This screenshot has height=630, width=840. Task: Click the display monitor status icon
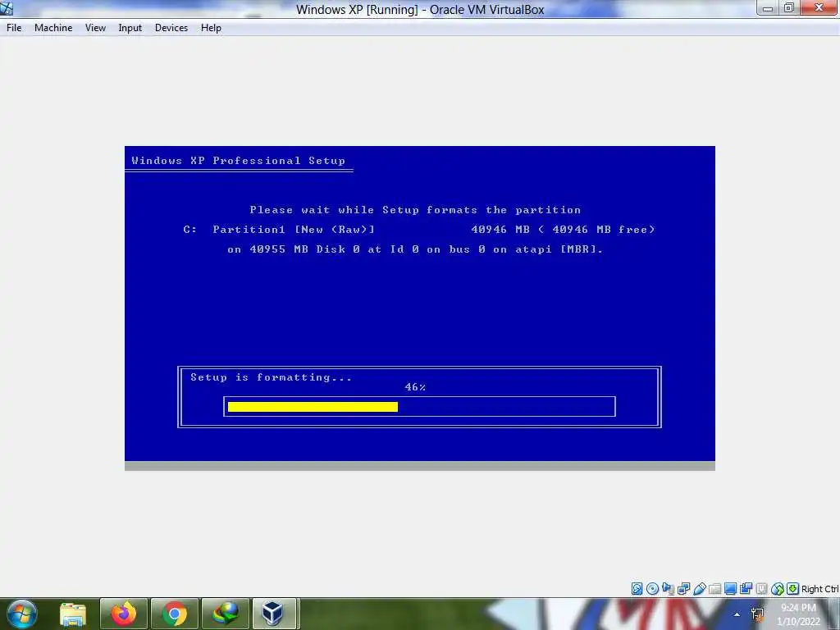730,589
